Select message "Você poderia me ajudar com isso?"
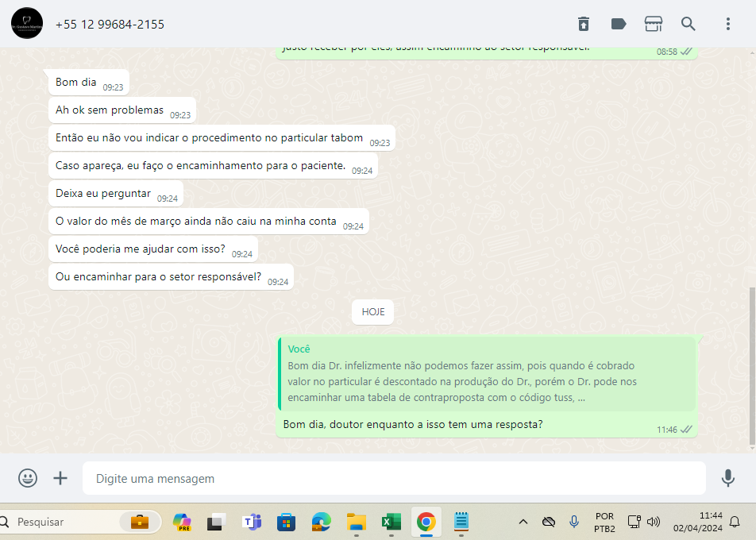The width and height of the screenshot is (756, 540). 153,249
